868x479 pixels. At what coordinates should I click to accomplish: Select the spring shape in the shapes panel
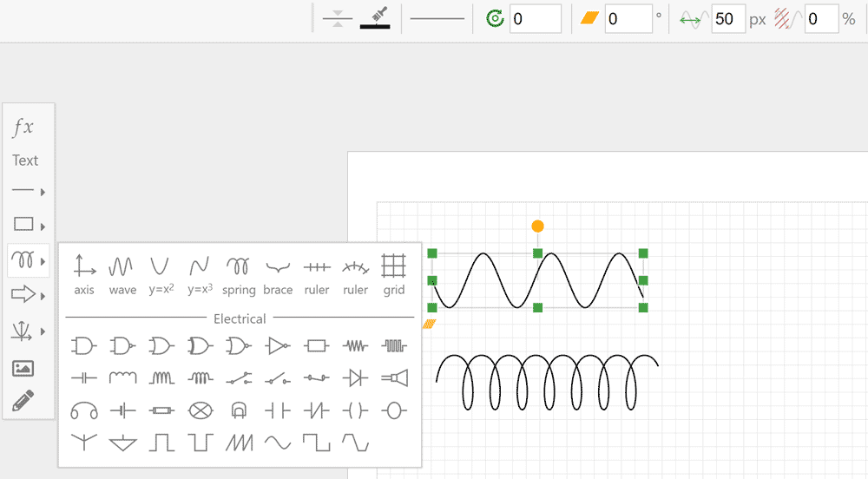click(x=238, y=274)
